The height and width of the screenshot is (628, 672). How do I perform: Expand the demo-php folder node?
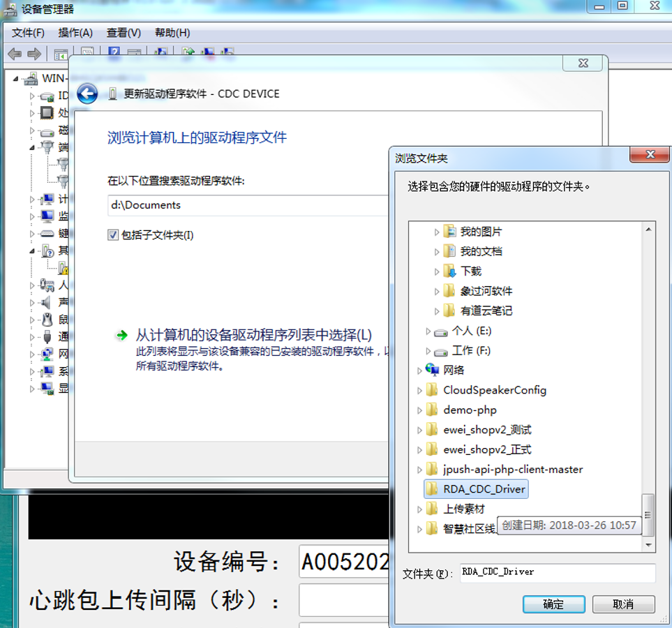419,410
